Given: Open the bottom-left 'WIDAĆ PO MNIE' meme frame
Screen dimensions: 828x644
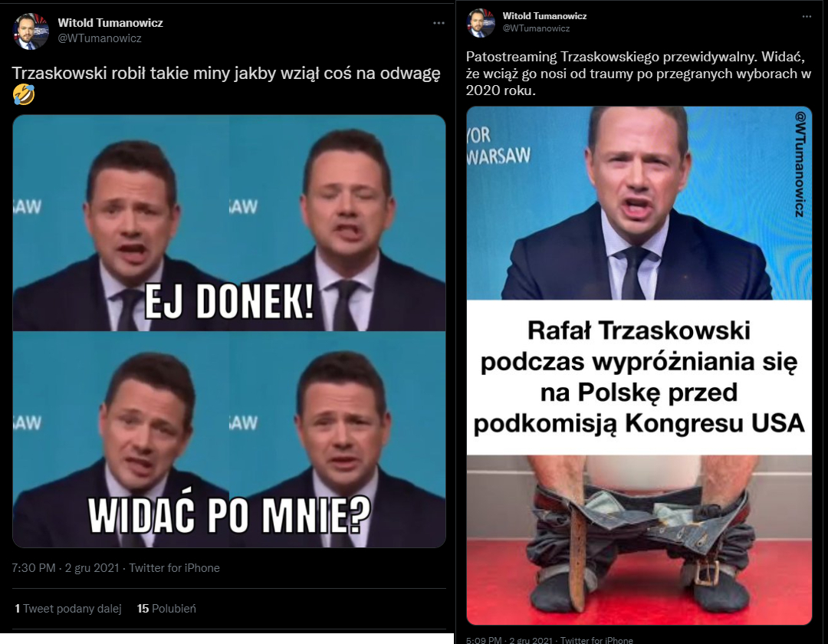Looking at the screenshot, I should 120,440.
